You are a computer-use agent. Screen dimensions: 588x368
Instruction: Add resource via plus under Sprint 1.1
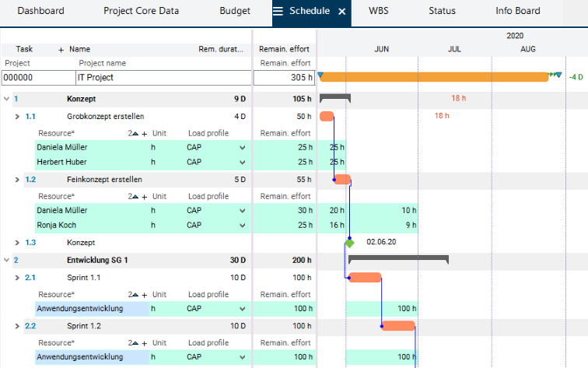(144, 295)
